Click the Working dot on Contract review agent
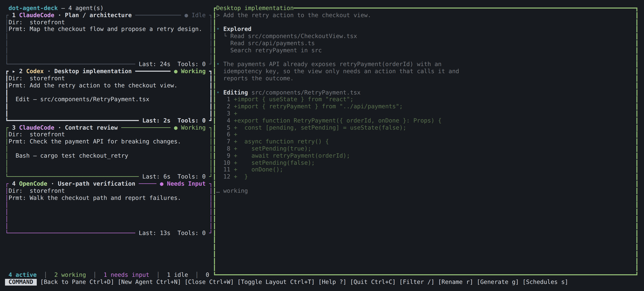644x291 pixels. pos(176,128)
